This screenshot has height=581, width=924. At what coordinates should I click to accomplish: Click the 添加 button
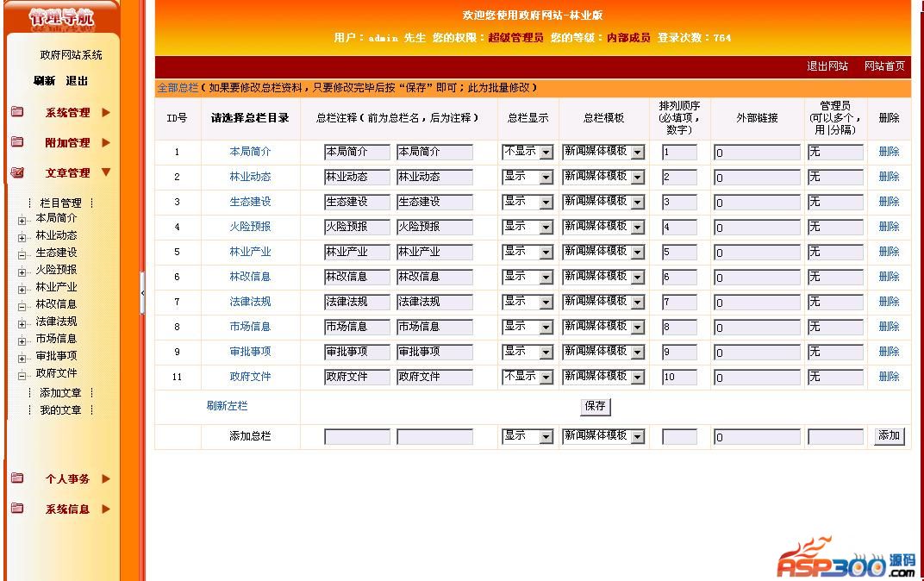890,435
